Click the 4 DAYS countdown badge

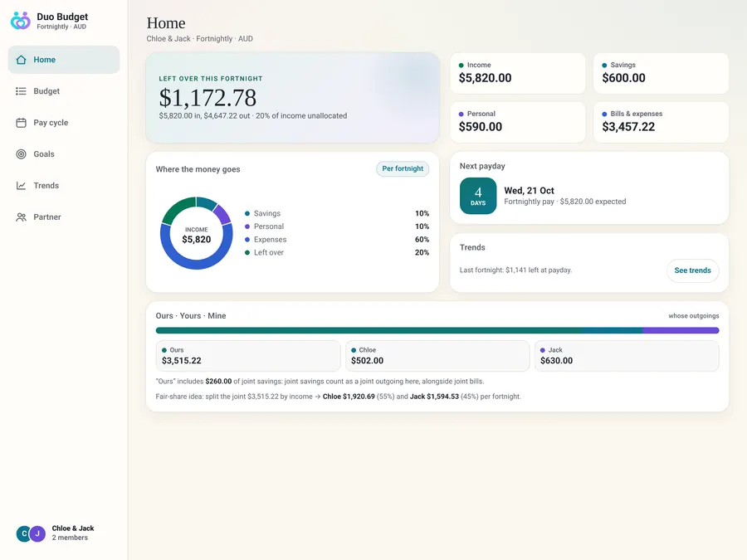(478, 196)
